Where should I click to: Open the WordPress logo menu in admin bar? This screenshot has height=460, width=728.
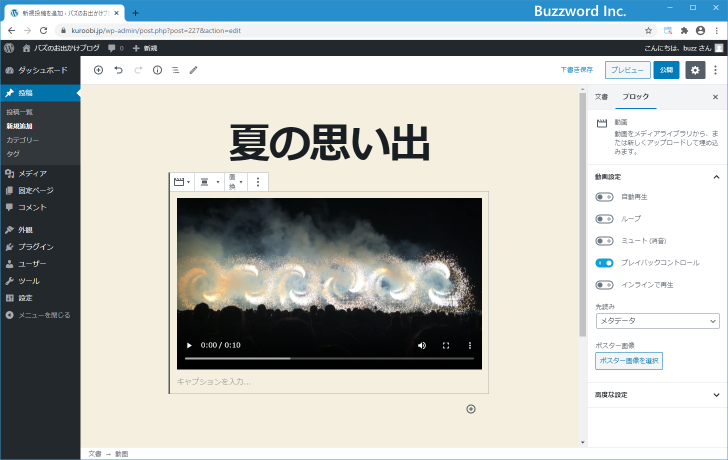(9, 48)
